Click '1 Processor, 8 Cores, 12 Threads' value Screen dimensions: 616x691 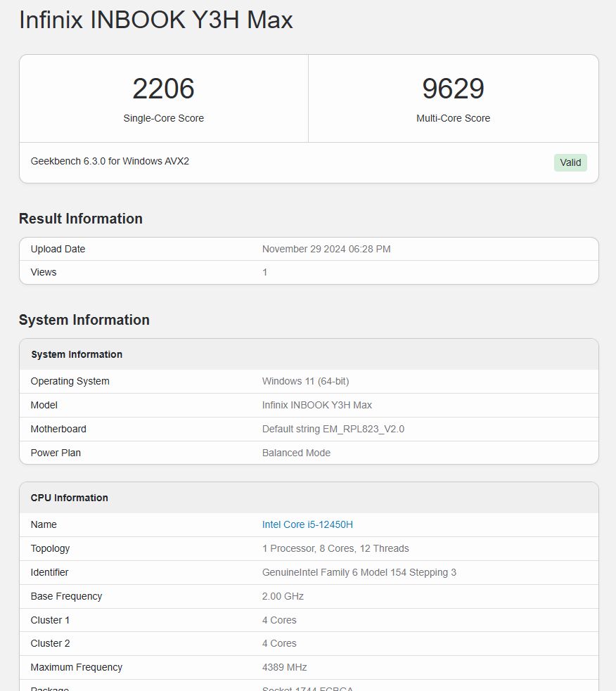(x=335, y=549)
